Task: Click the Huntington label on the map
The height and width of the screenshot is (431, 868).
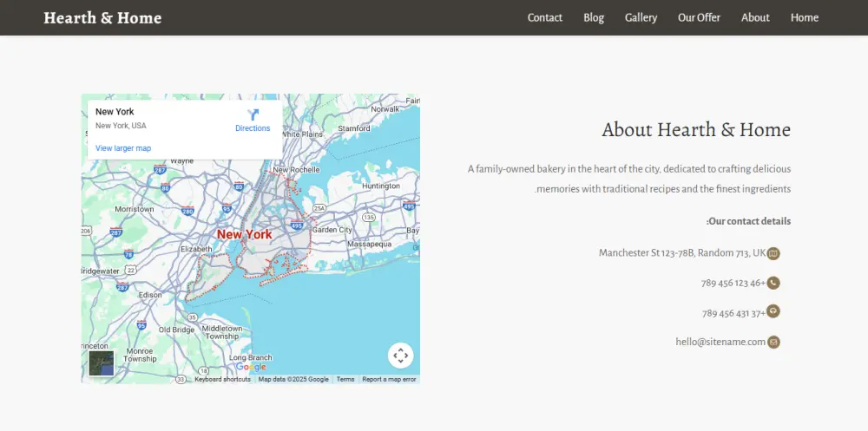Action: point(381,186)
